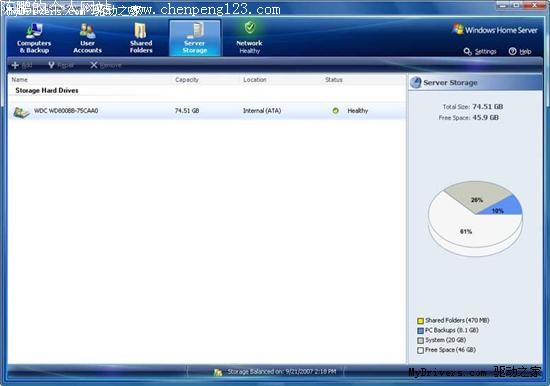Viewport: 550px width, 386px height.
Task: Sort by the Location column header
Action: point(255,80)
